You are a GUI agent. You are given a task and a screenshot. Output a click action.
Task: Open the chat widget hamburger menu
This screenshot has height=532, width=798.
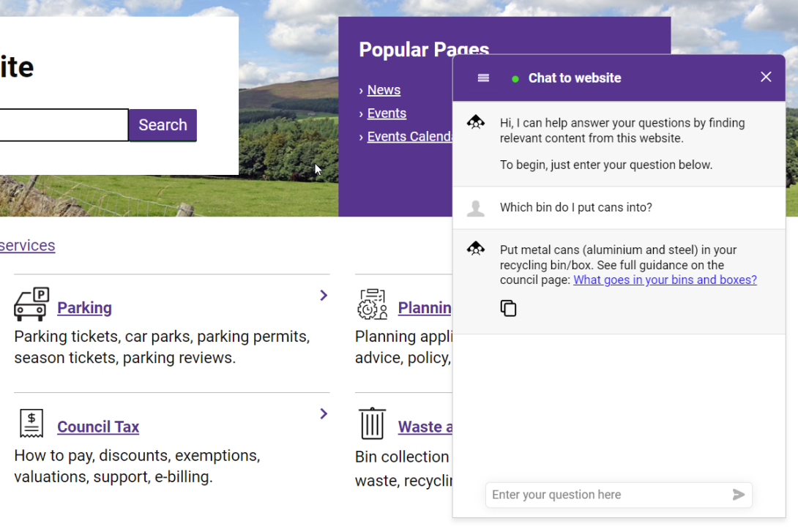tap(483, 78)
